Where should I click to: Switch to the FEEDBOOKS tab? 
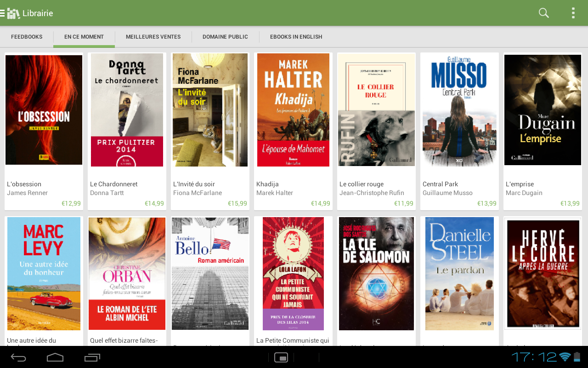(x=27, y=36)
